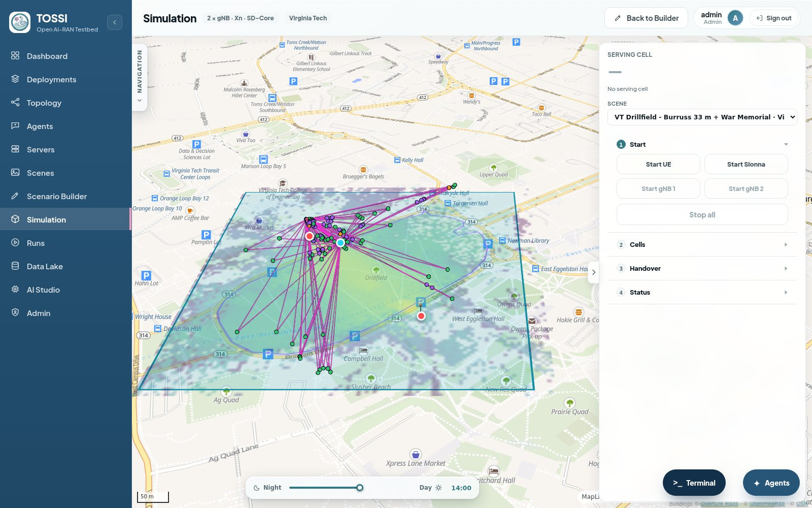
Task: Click the 2 × gNB · Xn · SD-Core badge
Action: (x=241, y=18)
